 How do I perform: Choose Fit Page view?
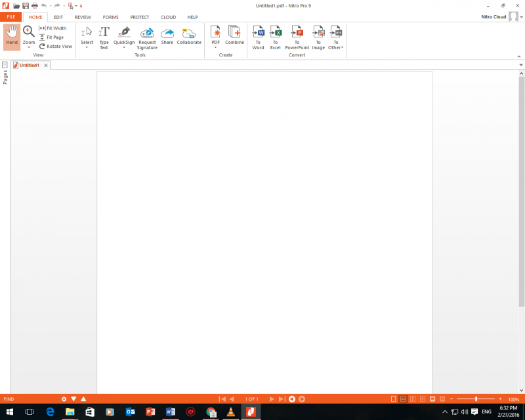pos(51,37)
